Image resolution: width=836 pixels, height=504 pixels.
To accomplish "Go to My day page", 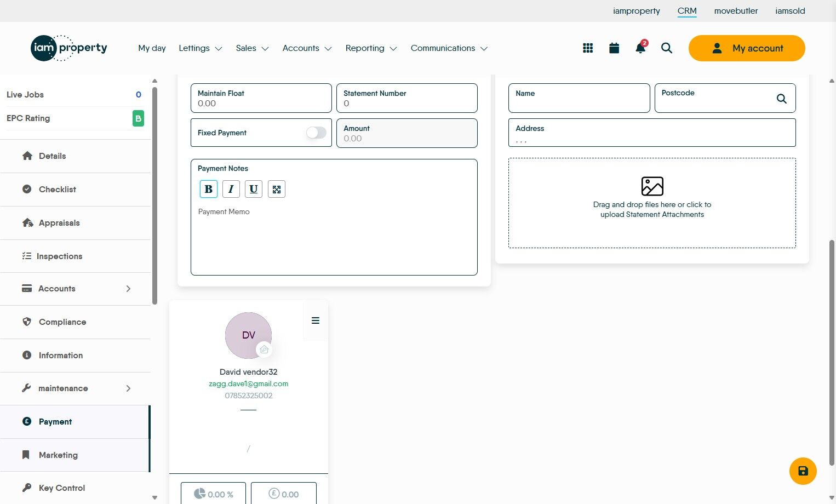I will pyautogui.click(x=152, y=48).
